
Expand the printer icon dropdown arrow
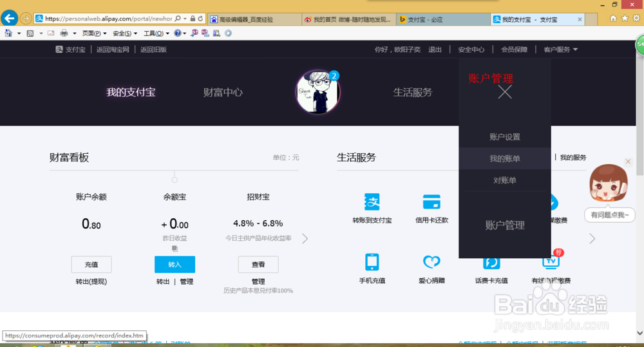point(74,33)
